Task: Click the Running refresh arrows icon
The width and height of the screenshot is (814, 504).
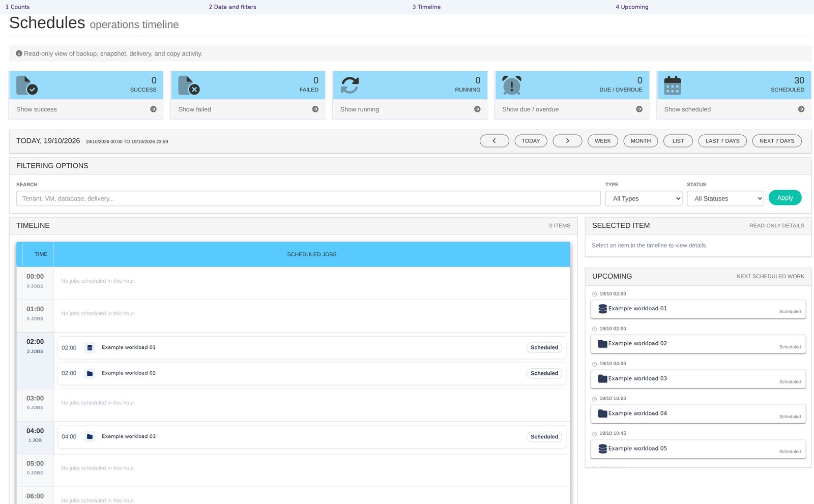Action: (x=350, y=85)
